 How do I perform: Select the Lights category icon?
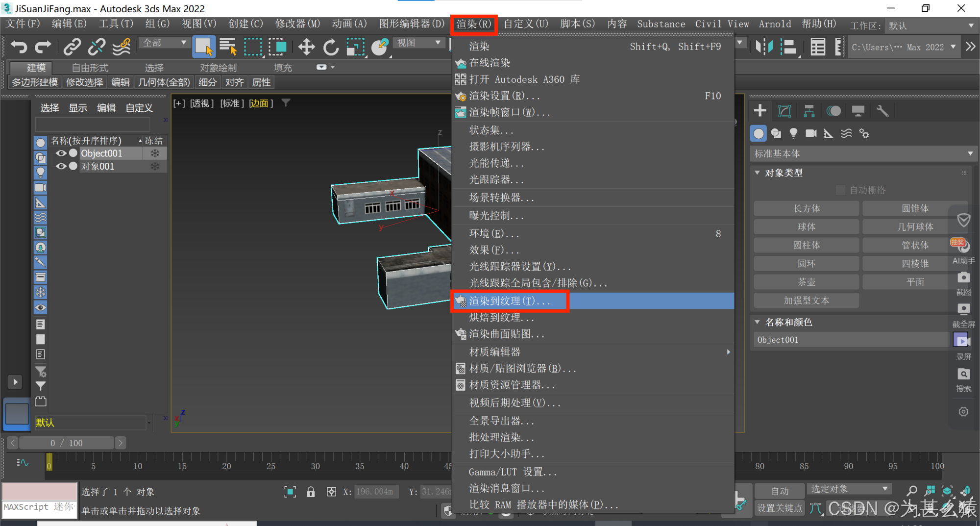tap(794, 133)
